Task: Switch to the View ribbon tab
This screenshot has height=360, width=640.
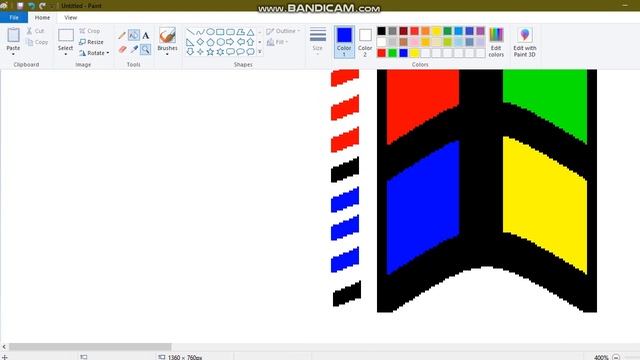Action: (x=70, y=18)
